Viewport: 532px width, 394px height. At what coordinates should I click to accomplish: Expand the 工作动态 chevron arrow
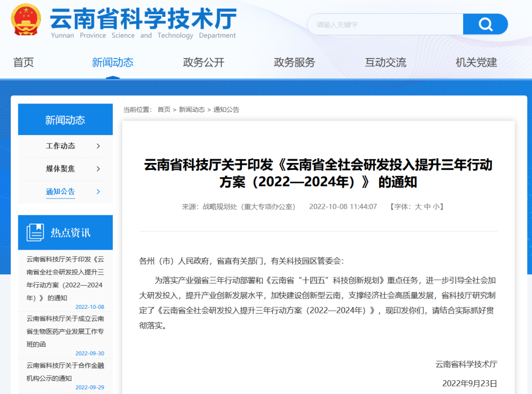(x=98, y=146)
